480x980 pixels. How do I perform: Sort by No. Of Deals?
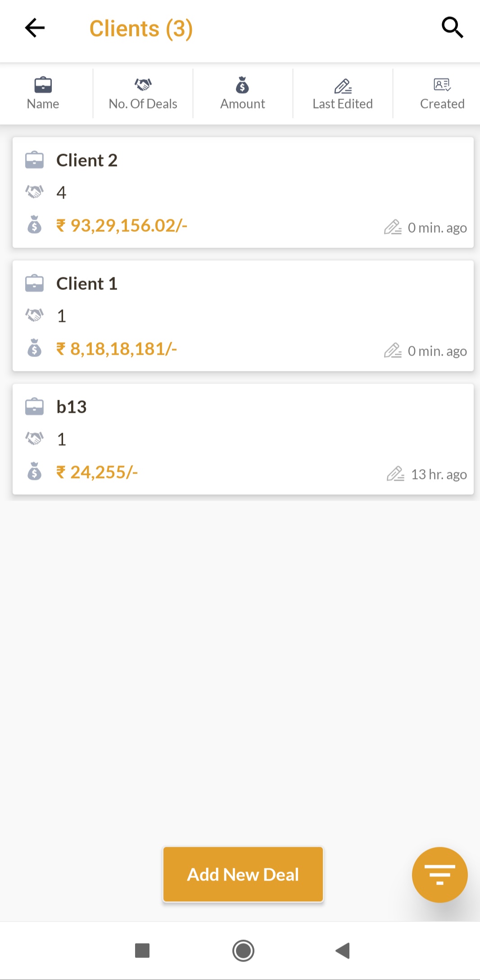click(x=143, y=94)
